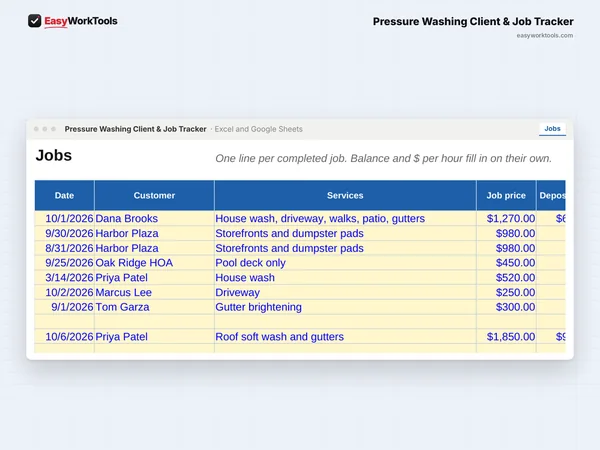Select the $1,850.00 job price cell

[506, 337]
